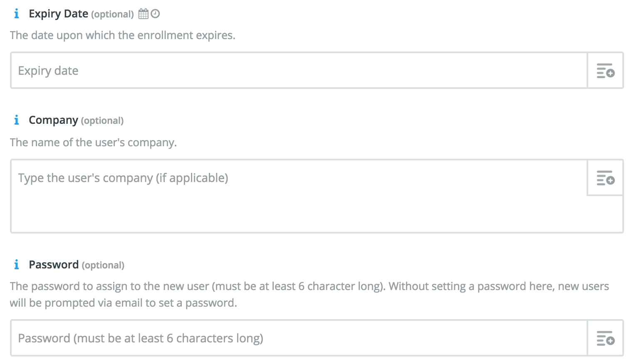Screen dimensions: 634x364
Task: Click the info icon beside Password
Action: coord(16,265)
